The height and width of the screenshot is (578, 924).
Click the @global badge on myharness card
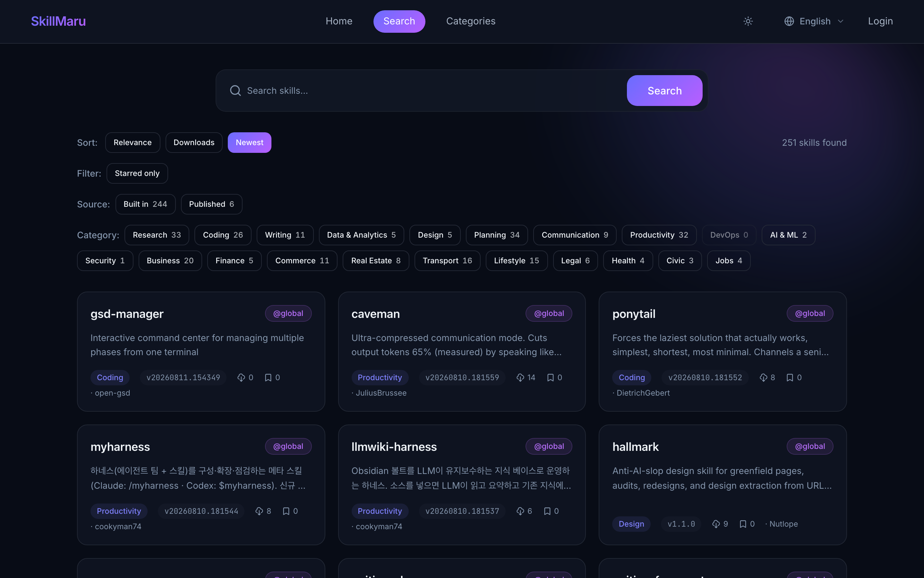[288, 446]
